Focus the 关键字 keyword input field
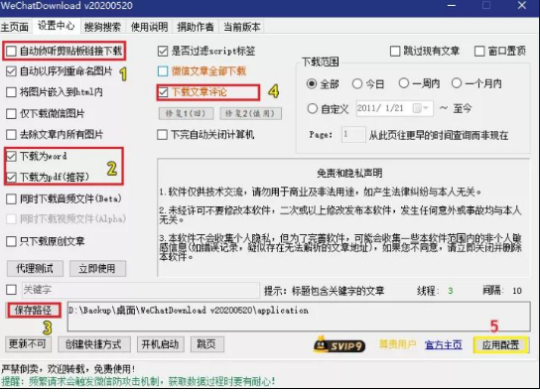 coord(141,290)
